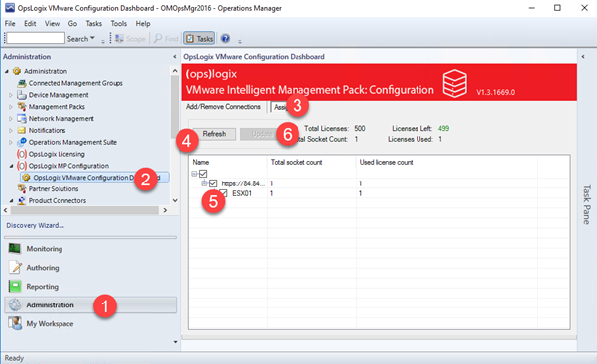Screen dimensions: 597x364
Task: Collapse the https://84.84... connection node
Action: point(204,183)
